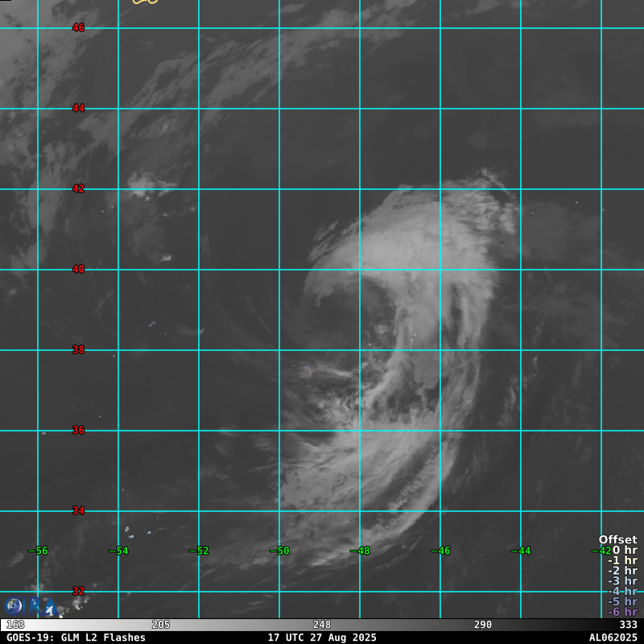Screen dimensions: 644x644
Task: Click the 0 hr offset legend entry
Action: click(624, 551)
